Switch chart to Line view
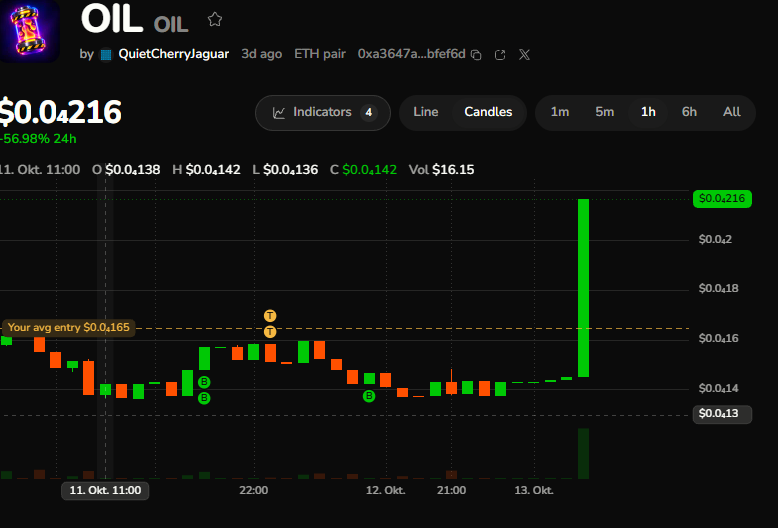The width and height of the screenshot is (778, 528). pos(426,112)
